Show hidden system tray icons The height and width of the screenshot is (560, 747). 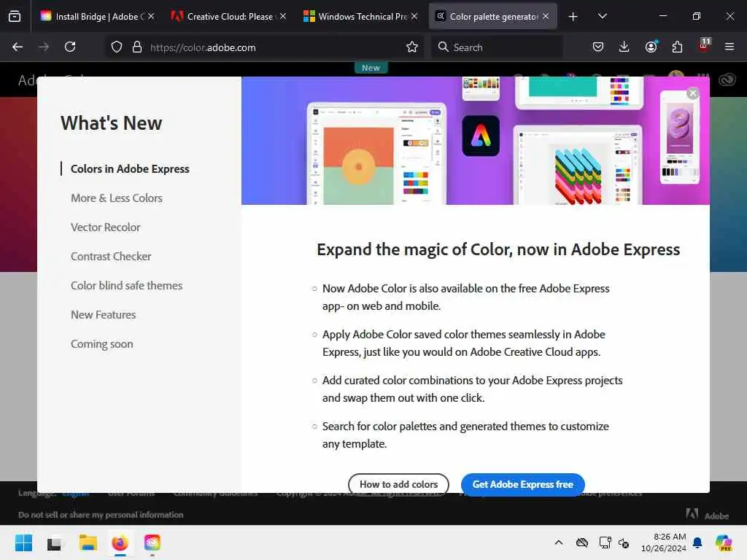[x=559, y=542]
